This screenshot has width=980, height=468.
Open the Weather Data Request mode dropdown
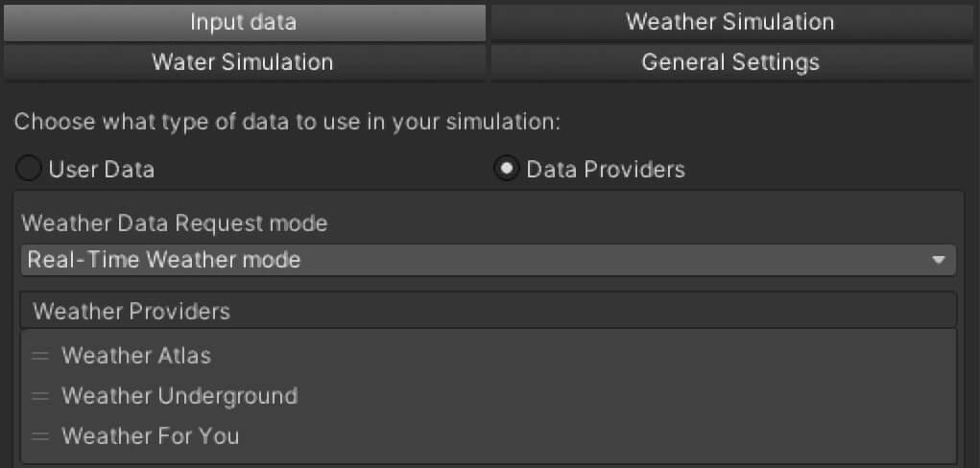pos(488,260)
